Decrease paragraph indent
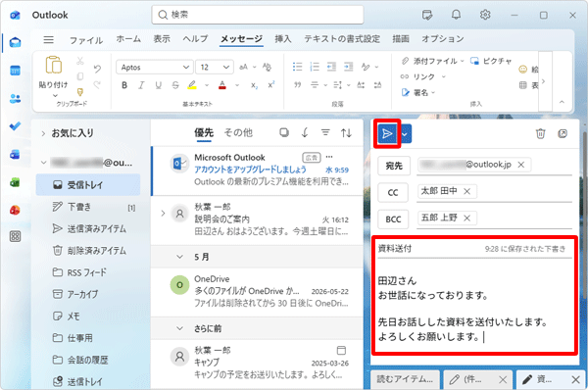The width and height of the screenshot is (588, 390). [x=331, y=68]
